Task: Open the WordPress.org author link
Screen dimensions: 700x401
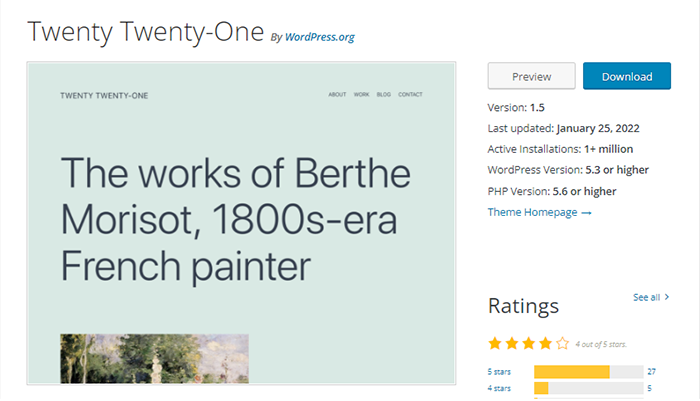Action: 320,37
